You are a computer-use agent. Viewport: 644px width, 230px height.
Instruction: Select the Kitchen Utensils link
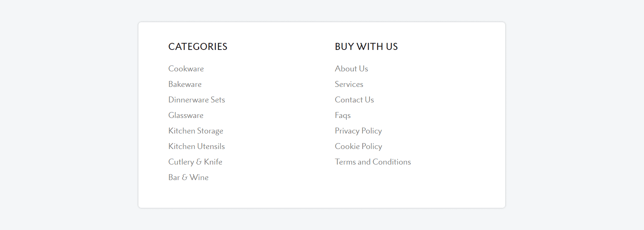coord(196,146)
